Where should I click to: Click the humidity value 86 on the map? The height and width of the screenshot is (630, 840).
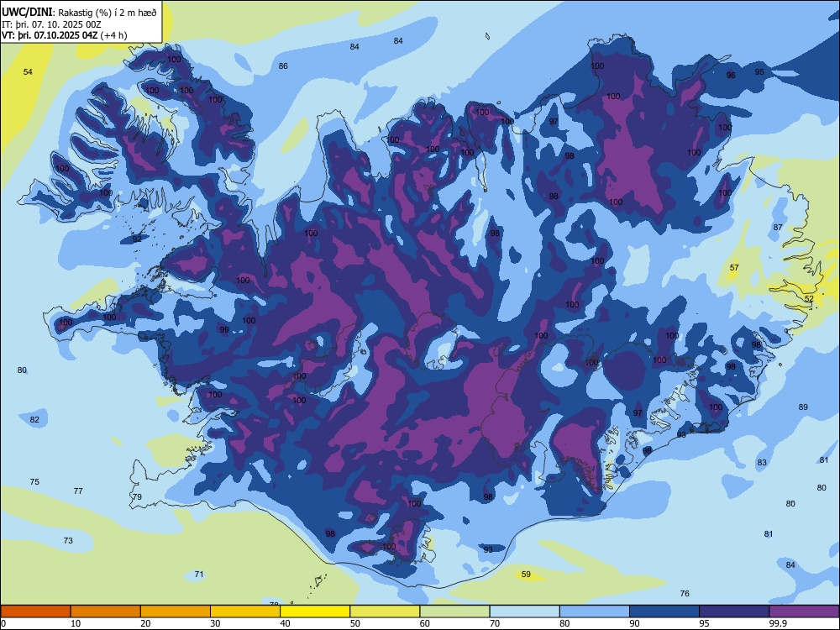coord(283,66)
